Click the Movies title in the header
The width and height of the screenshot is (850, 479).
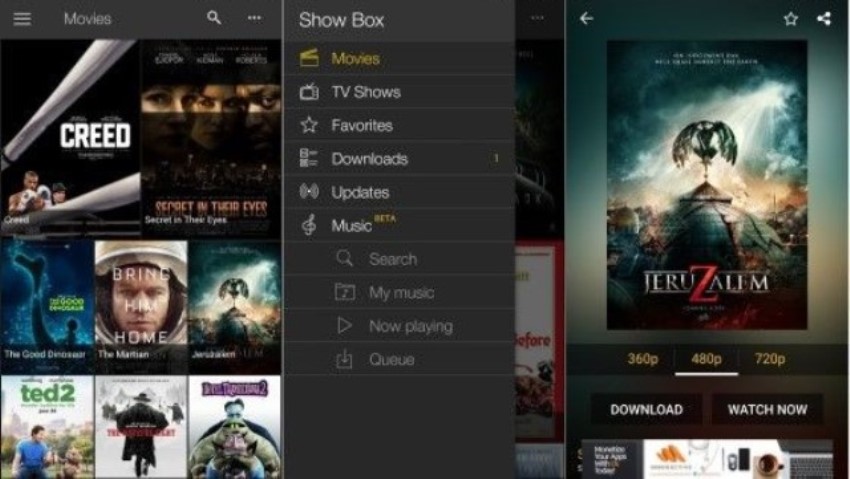coord(87,19)
